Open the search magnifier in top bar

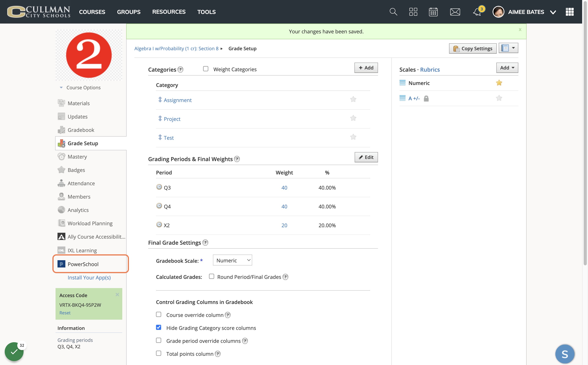tap(393, 12)
